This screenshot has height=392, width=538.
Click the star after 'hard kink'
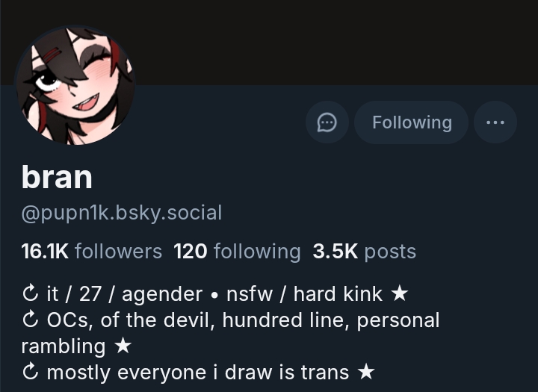tap(400, 293)
